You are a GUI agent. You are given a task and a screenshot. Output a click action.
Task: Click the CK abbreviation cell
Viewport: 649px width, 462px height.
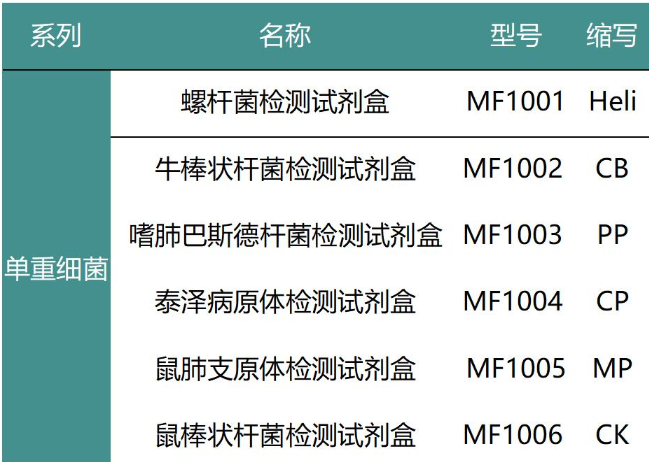[612, 434]
